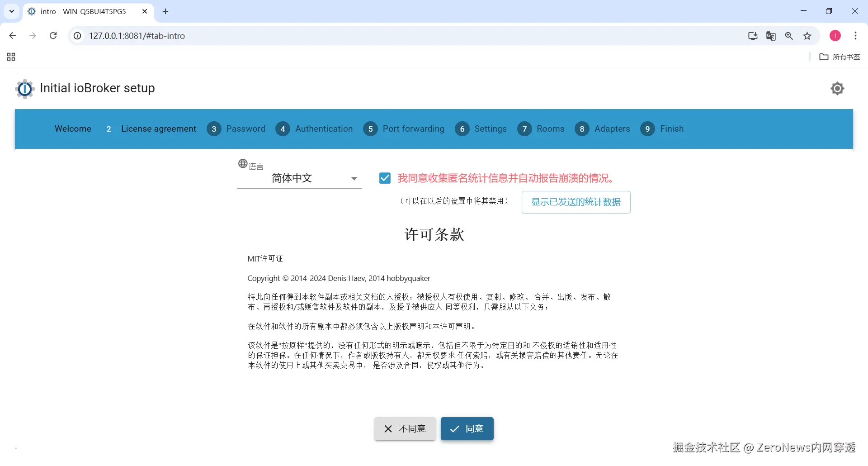This screenshot has height=466, width=868.
Task: Open the Authentication step
Action: point(314,129)
